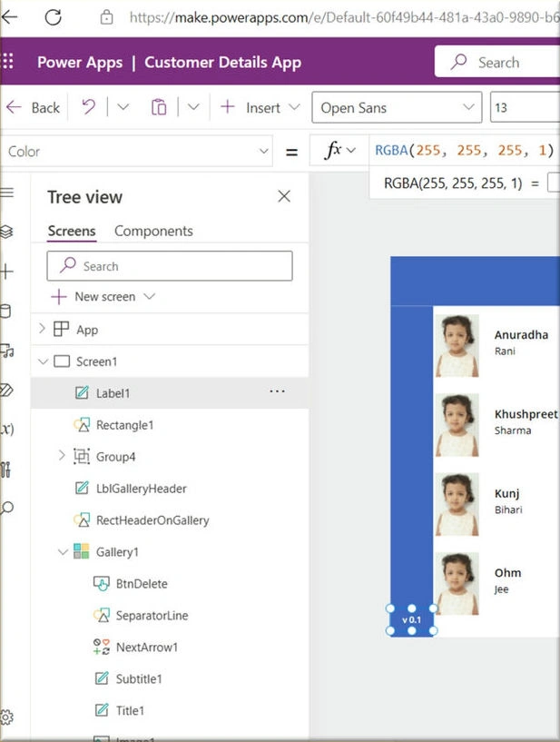
Task: Click the white color swatch in formula result
Action: click(x=554, y=183)
